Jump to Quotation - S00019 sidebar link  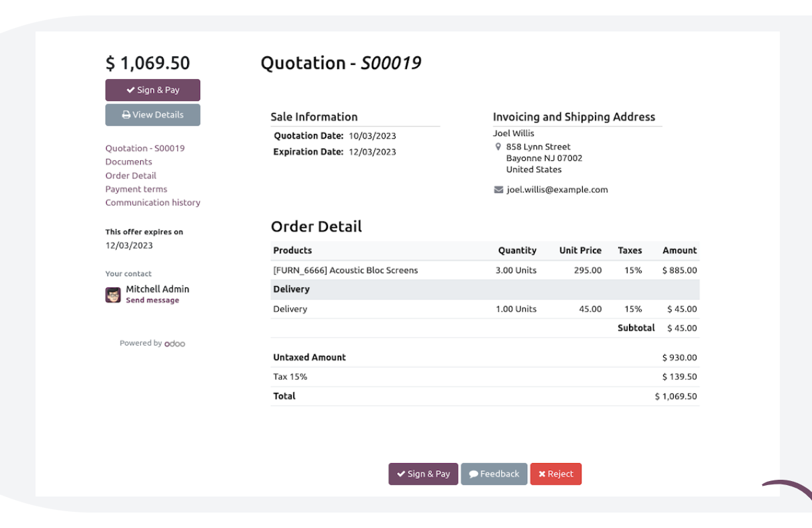click(145, 148)
